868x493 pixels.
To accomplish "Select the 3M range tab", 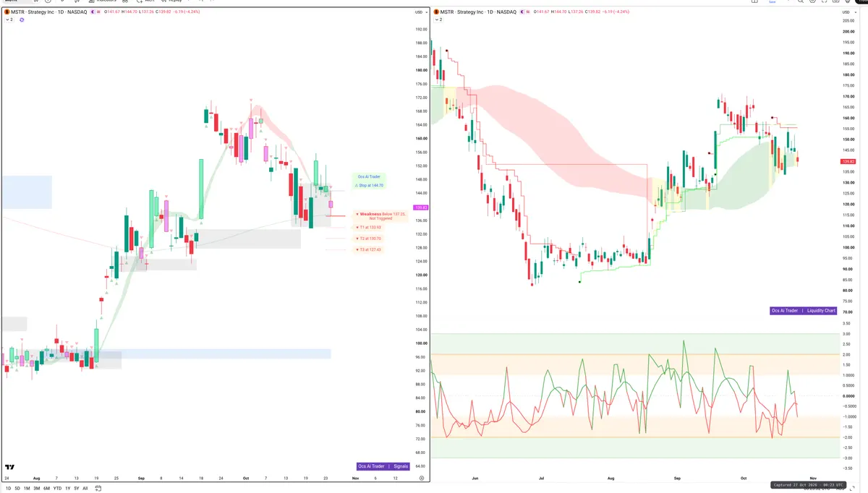I will pyautogui.click(x=37, y=489).
